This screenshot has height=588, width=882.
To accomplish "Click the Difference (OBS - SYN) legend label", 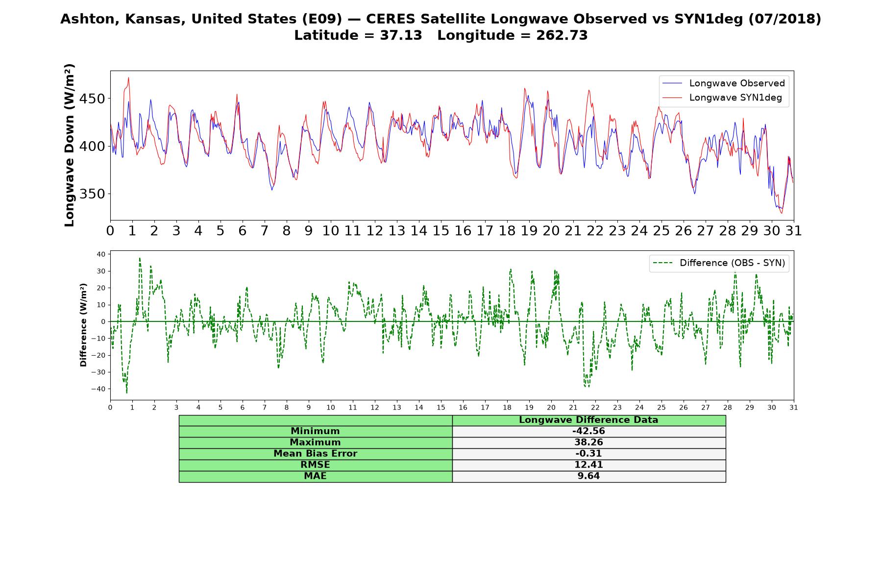I will tap(732, 263).
